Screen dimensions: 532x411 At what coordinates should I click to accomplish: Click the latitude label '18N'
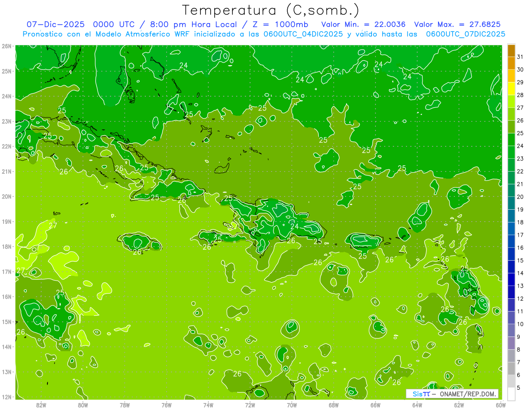point(6,247)
